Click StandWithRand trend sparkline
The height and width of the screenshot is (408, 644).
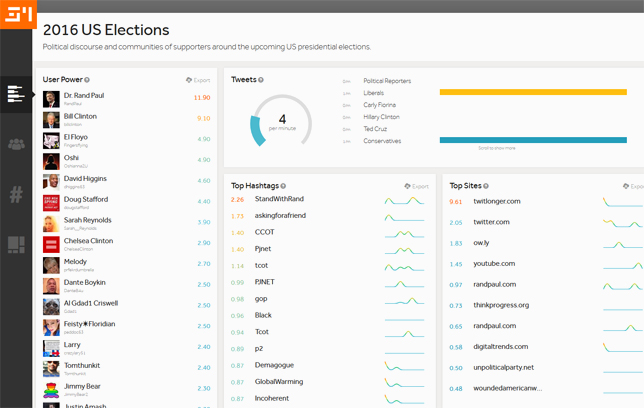tap(404, 201)
